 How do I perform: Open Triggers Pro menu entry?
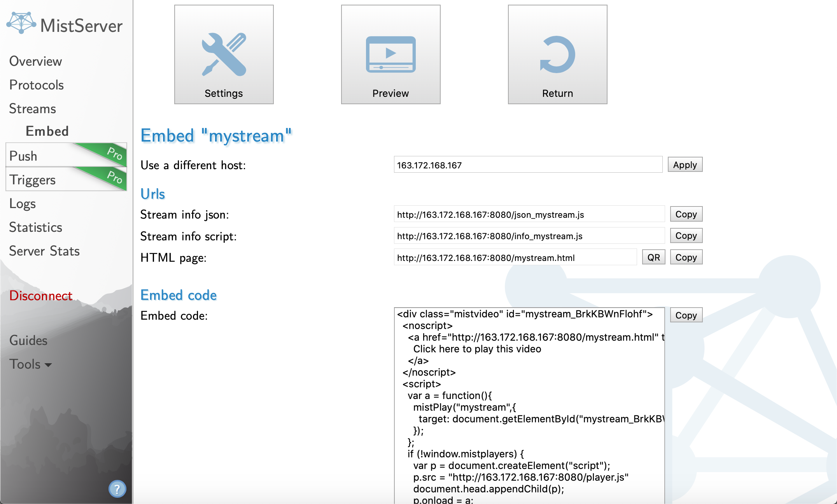[x=33, y=180]
